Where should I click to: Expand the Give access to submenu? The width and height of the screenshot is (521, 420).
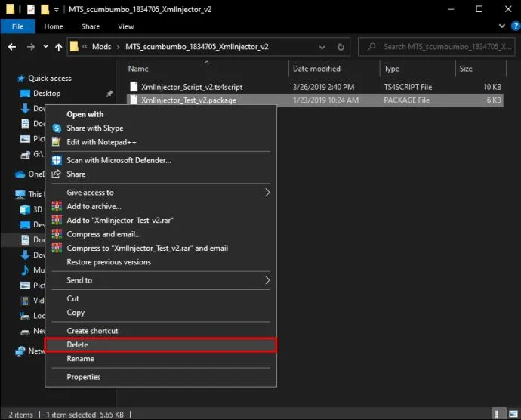point(161,193)
